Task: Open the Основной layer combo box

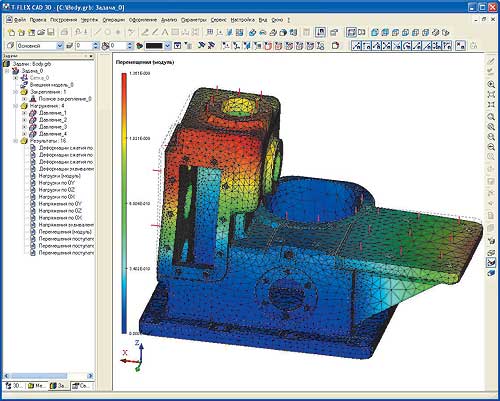Action: [x=40, y=46]
